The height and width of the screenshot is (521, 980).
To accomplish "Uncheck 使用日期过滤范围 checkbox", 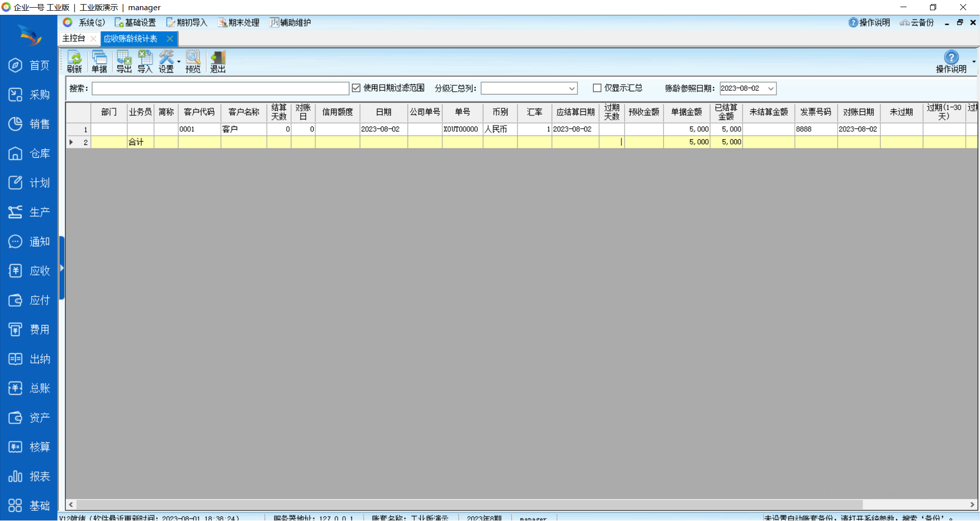I will click(356, 88).
